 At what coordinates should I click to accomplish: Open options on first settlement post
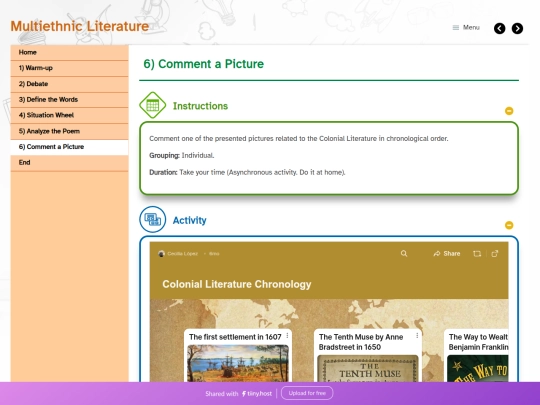[x=287, y=335]
